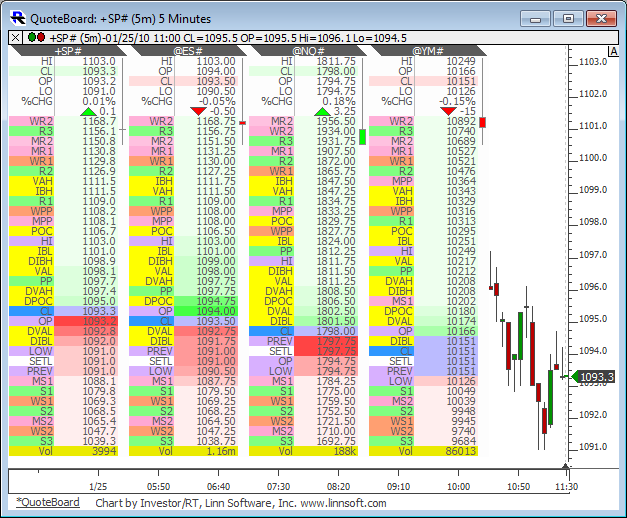627x518 pixels.
Task: Select @NQ# DIBL value 1801.50
Action: click(326, 321)
